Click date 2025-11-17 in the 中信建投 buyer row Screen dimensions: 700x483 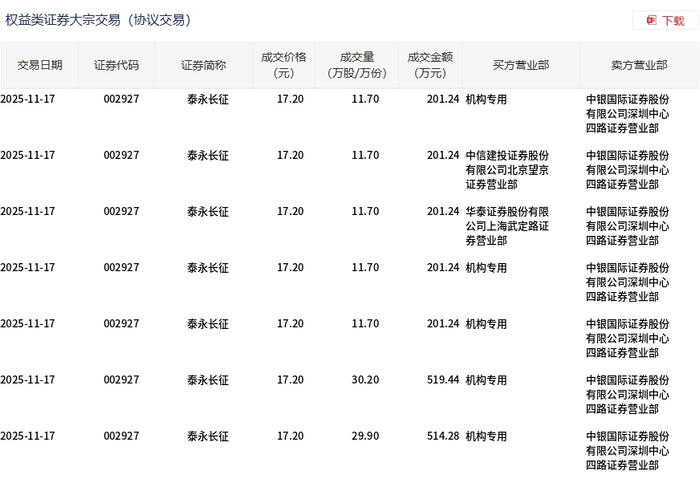tap(28, 155)
